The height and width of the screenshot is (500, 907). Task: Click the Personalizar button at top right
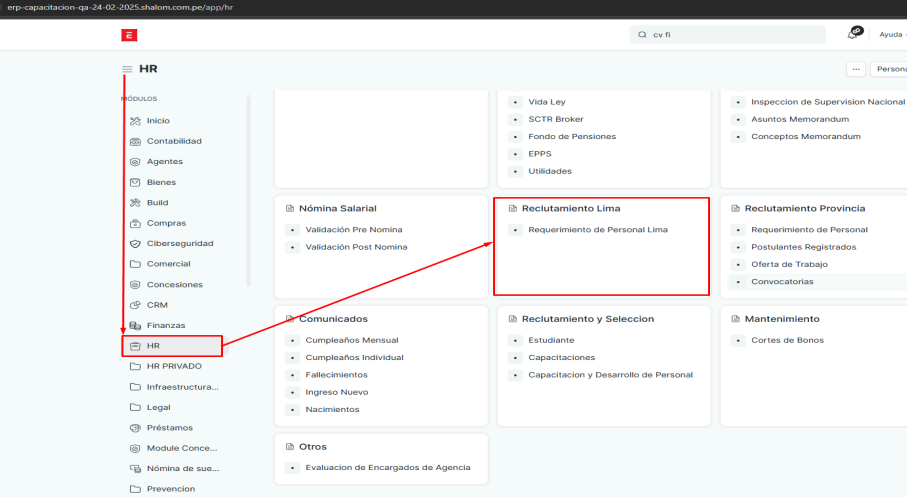[890, 69]
